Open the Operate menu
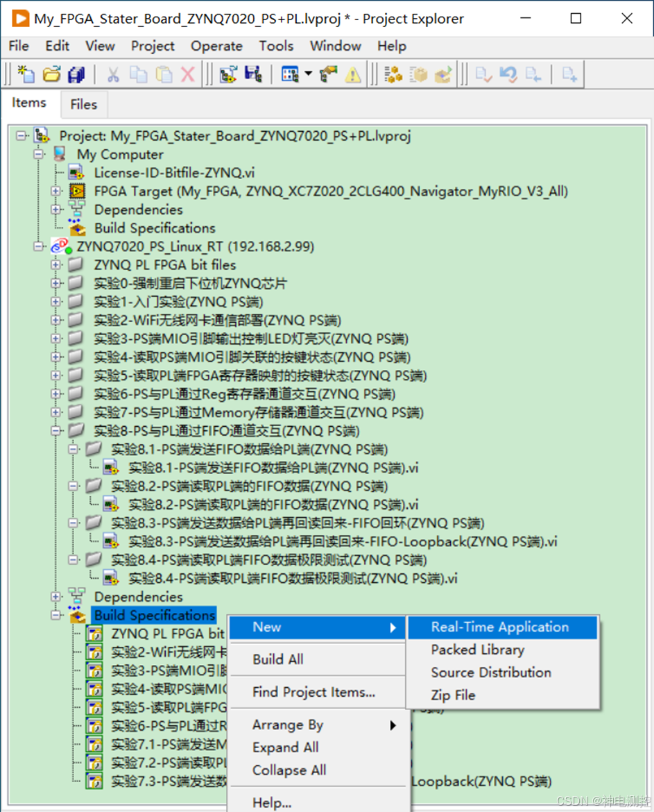654x812 pixels. [x=216, y=46]
